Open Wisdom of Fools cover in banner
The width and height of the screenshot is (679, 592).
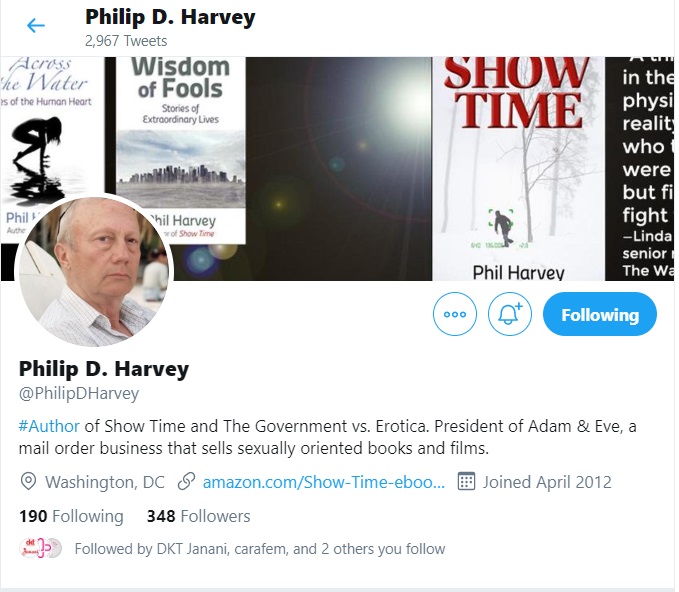point(181,147)
